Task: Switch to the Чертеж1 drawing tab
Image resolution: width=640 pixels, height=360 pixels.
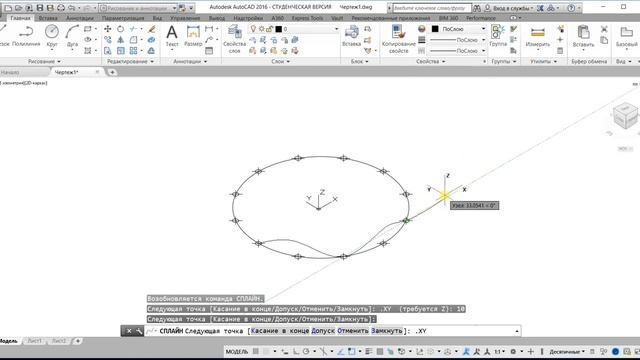Action: click(x=67, y=72)
